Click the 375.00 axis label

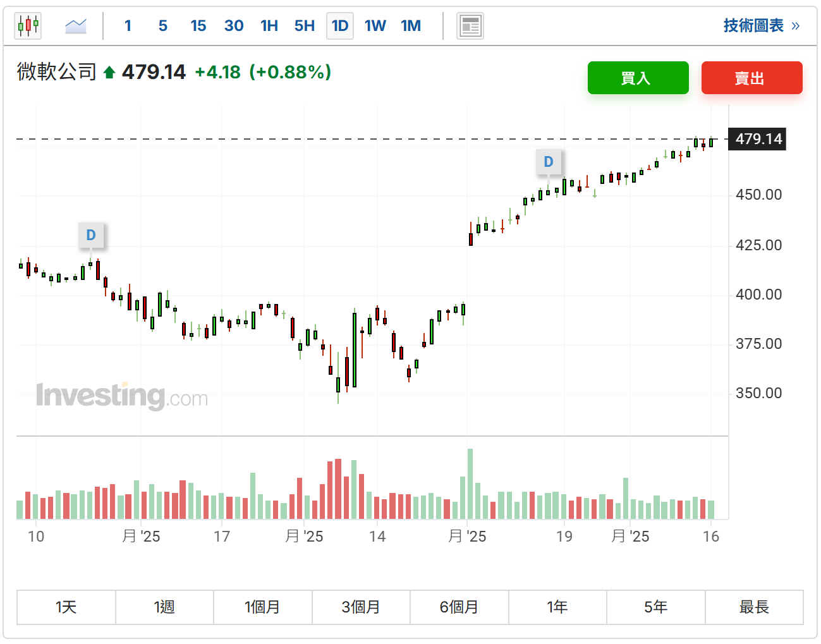pos(758,344)
